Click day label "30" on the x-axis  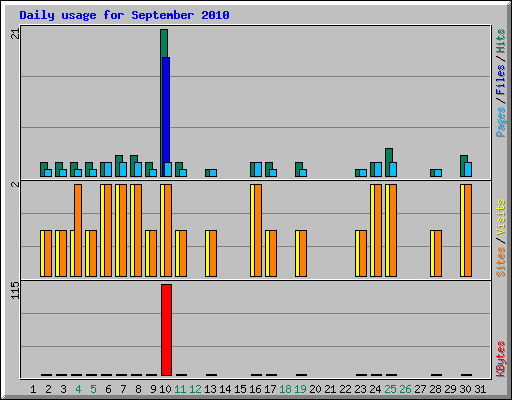click(x=465, y=389)
